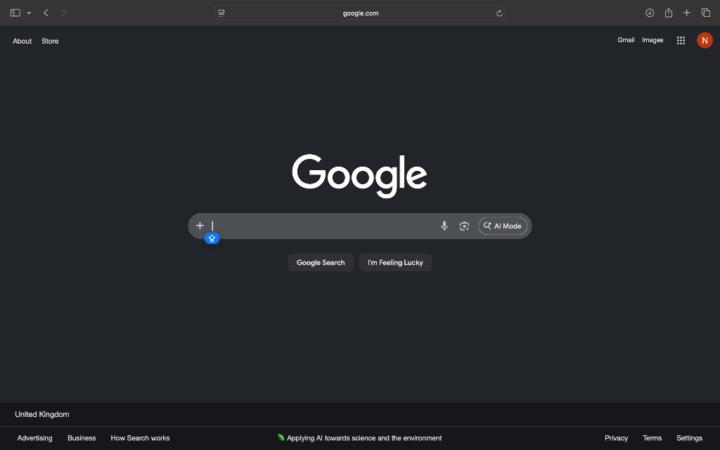The width and height of the screenshot is (720, 450).
Task: Open the Store link
Action: [x=50, y=41]
